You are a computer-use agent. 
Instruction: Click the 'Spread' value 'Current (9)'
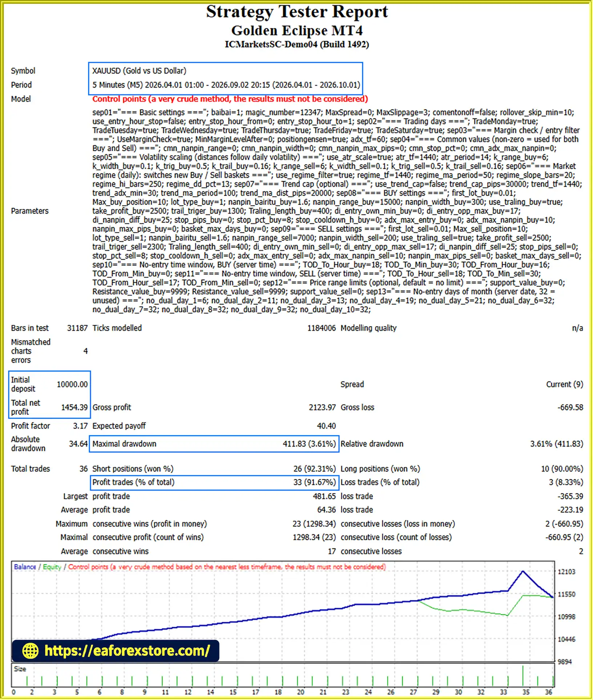click(565, 384)
